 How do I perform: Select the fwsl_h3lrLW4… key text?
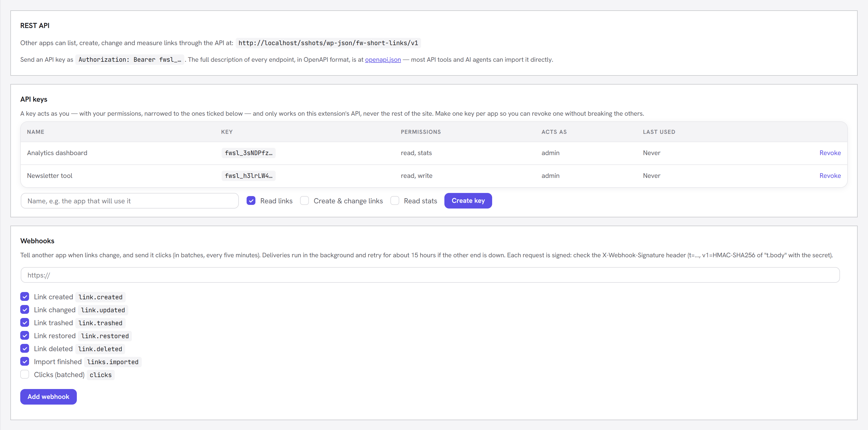pos(249,175)
